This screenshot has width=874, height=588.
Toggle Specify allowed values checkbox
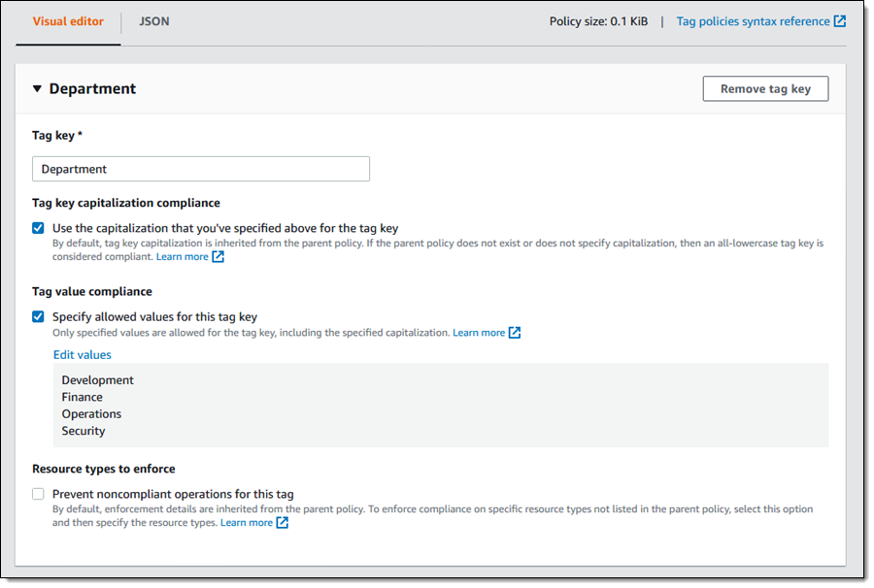pos(38,316)
